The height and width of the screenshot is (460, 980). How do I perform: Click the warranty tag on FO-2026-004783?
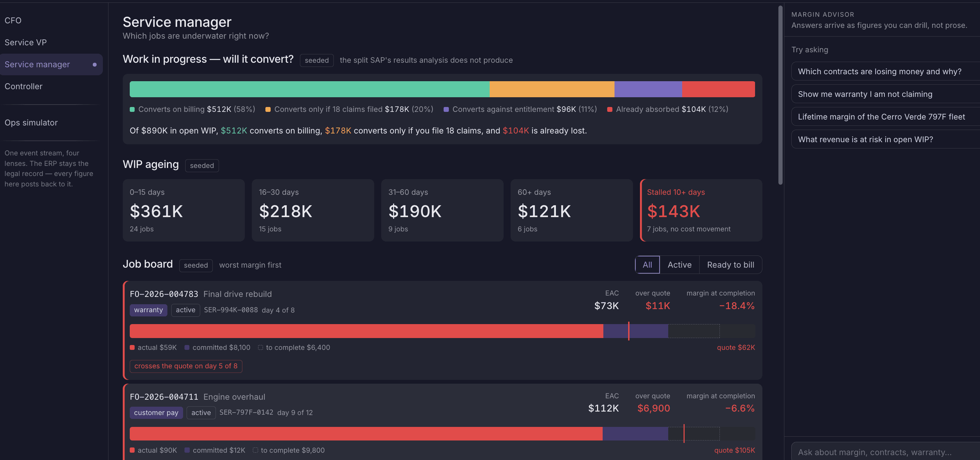point(148,310)
